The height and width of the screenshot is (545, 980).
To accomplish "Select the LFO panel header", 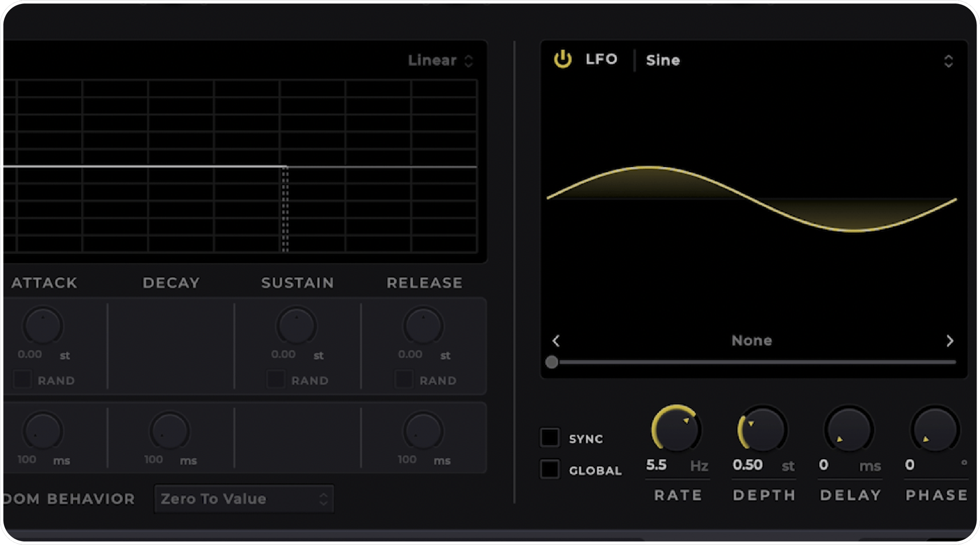I will tap(601, 59).
